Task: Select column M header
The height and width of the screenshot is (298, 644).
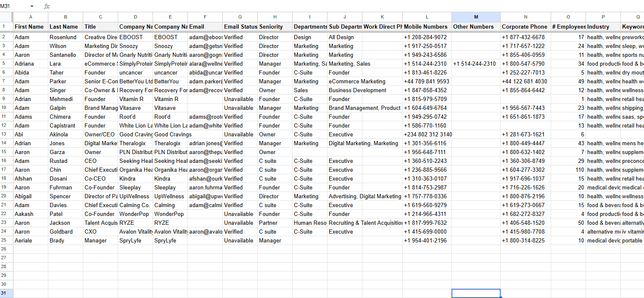Action: [x=476, y=17]
